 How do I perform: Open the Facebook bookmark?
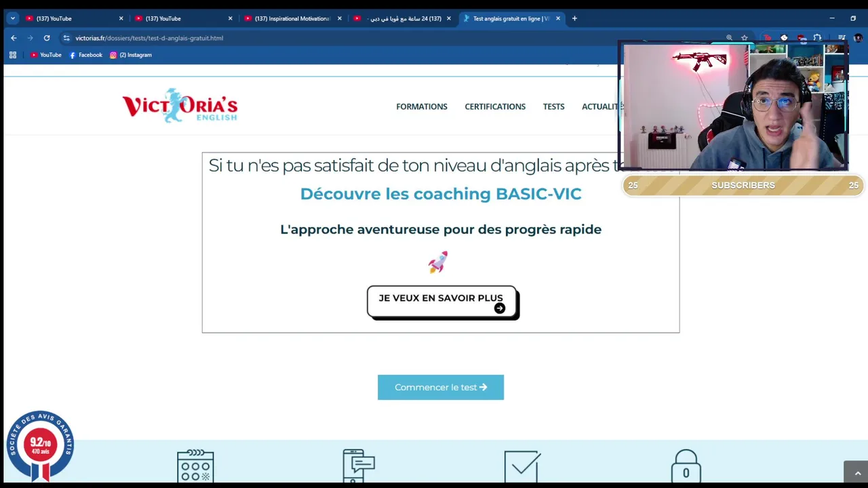tap(86, 55)
